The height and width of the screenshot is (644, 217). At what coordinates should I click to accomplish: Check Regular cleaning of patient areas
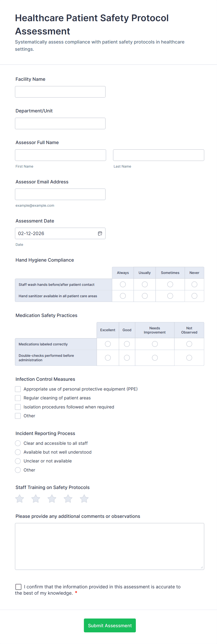coord(18,398)
